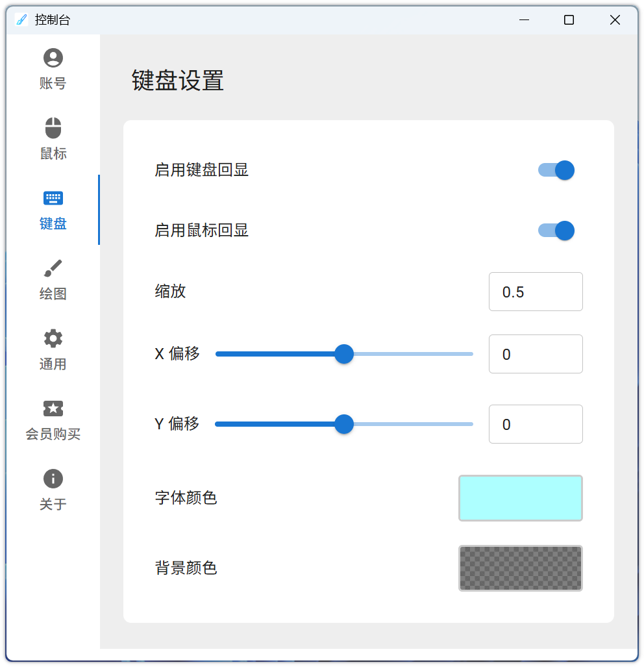Select the Y 偏移 number field

pyautogui.click(x=536, y=424)
